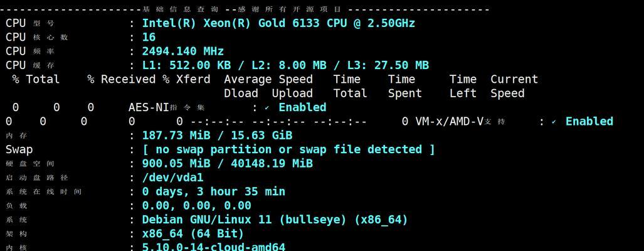The image size is (644, 251).
Task: Click the L1/L2/L3 cache sizes line
Action: (x=285, y=65)
